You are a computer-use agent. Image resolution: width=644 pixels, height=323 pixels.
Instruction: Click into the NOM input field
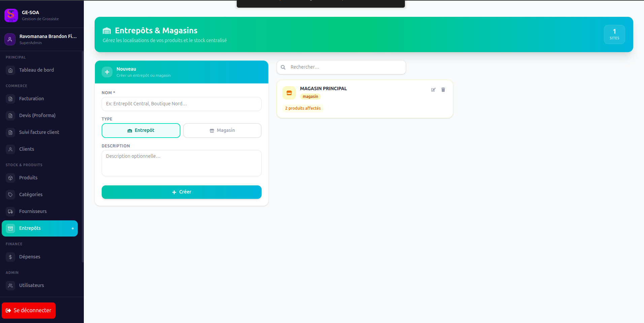coord(181,104)
